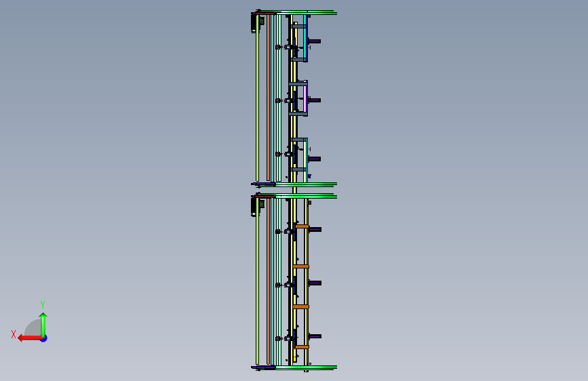Select the topmost orange crossbar in lower frame

click(302, 226)
